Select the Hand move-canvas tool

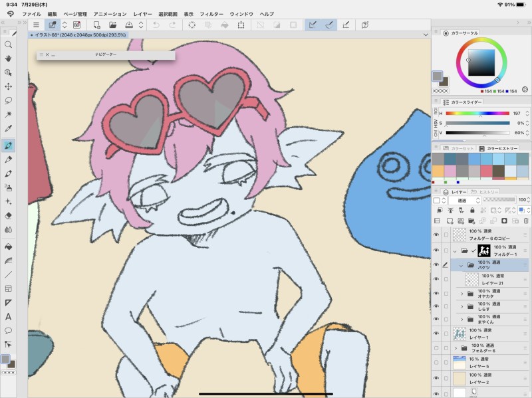pos(8,58)
